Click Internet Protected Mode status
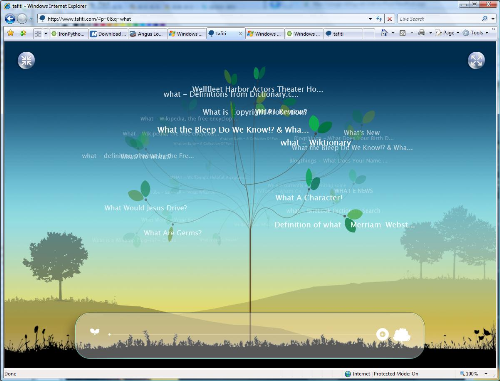500x381 pixels. [382, 374]
